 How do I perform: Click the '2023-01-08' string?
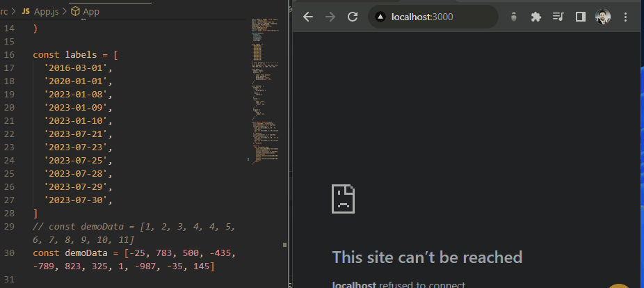click(76, 95)
